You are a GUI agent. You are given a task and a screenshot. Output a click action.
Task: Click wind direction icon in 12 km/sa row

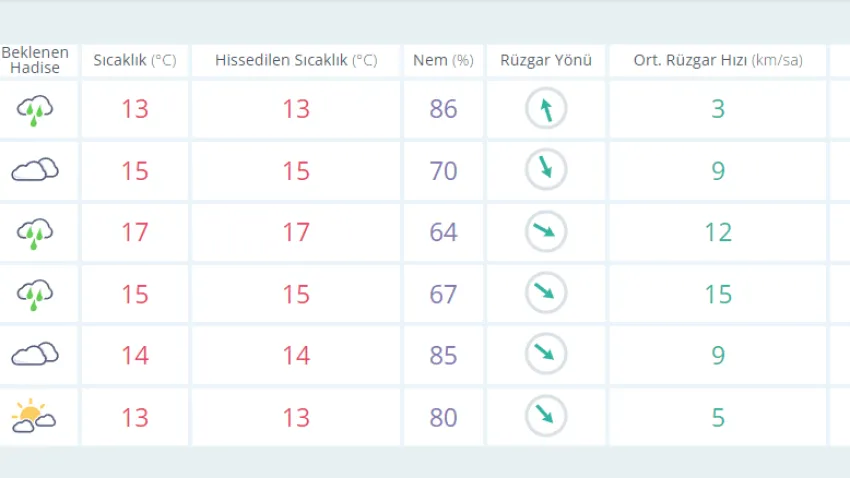[546, 232]
